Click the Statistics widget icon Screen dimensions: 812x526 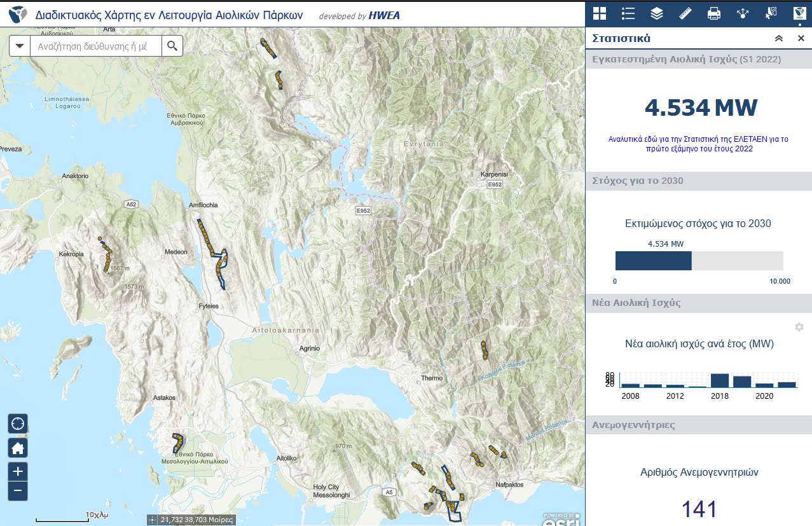coord(799,13)
